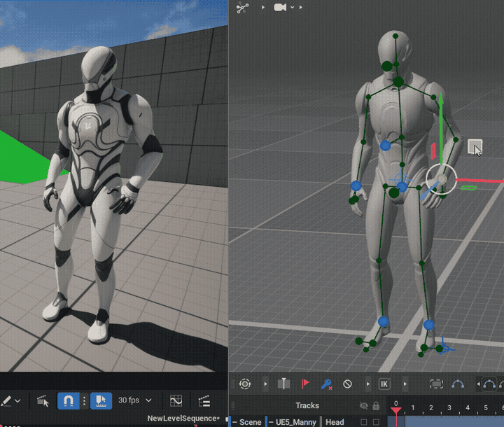The image size is (504, 427).
Task: Select the UE5_Manny track item
Action: point(294,422)
